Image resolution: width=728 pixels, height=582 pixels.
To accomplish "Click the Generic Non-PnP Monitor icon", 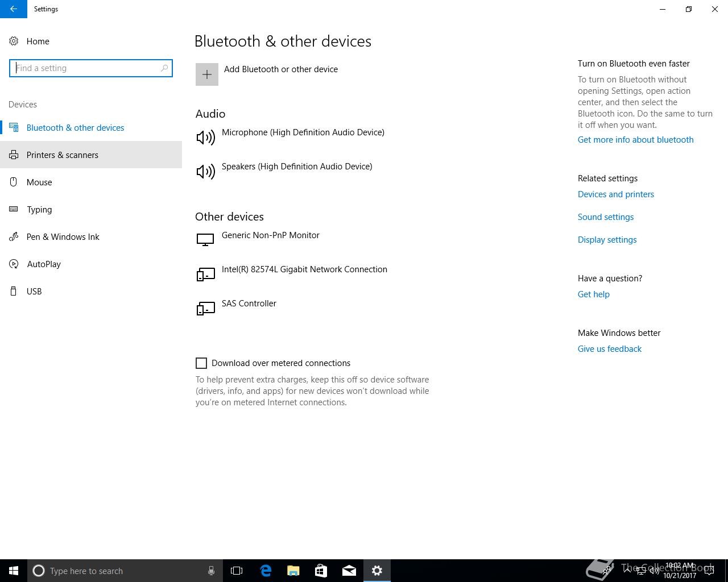I will coord(205,240).
